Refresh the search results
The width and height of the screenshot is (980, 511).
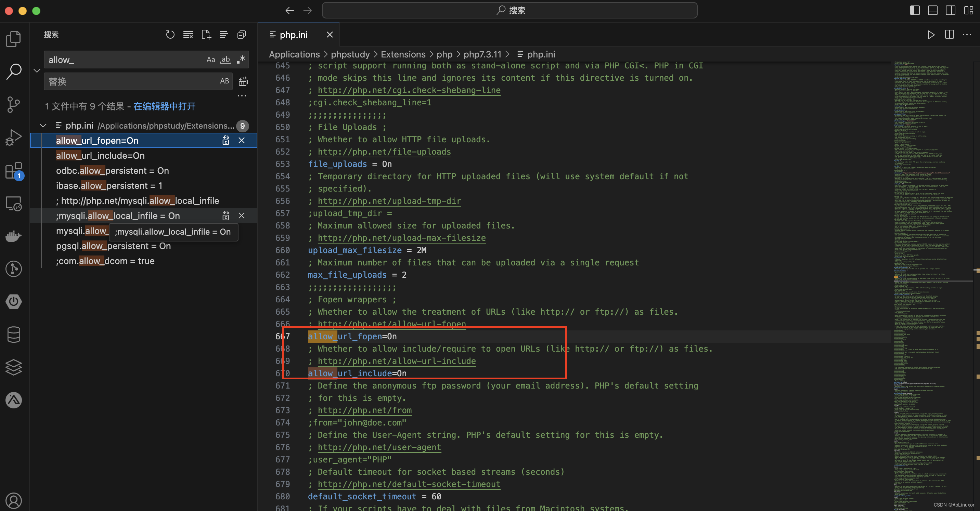[170, 35]
